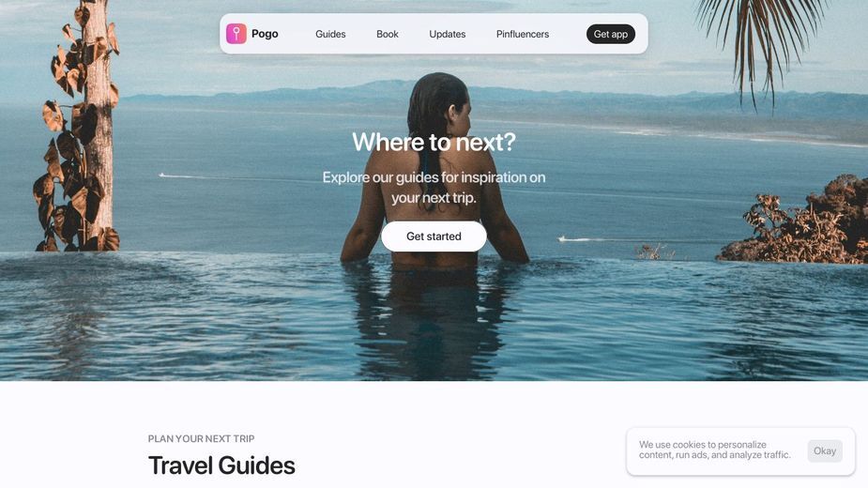Screen dimensions: 868x488
Task: Open the Pinfluencers menu link
Action: [523, 34]
